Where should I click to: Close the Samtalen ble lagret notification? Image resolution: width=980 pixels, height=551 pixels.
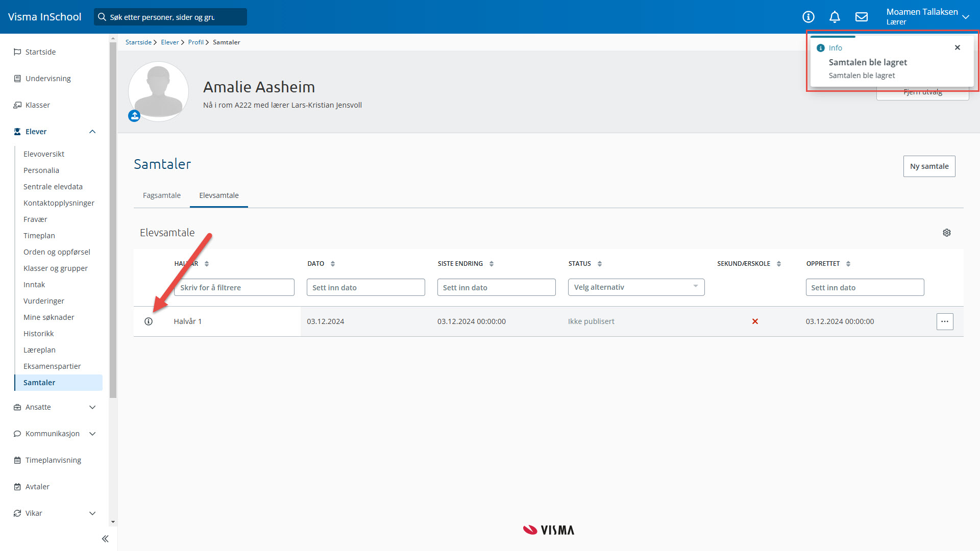pyautogui.click(x=958, y=47)
